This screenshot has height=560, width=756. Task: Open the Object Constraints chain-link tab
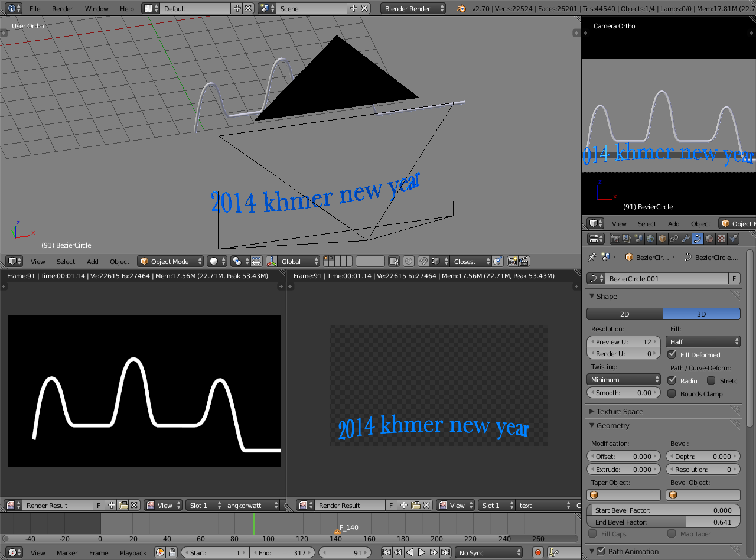[674, 239]
